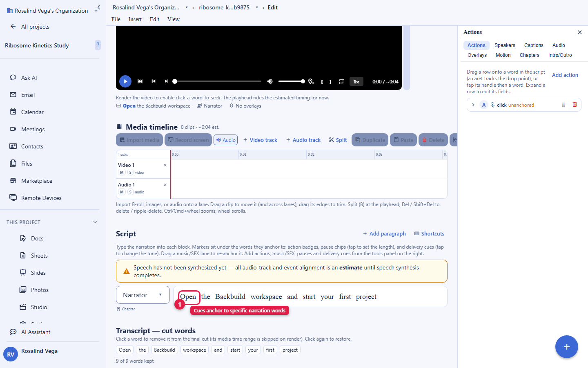Solo the Audio 1 track

131,192
